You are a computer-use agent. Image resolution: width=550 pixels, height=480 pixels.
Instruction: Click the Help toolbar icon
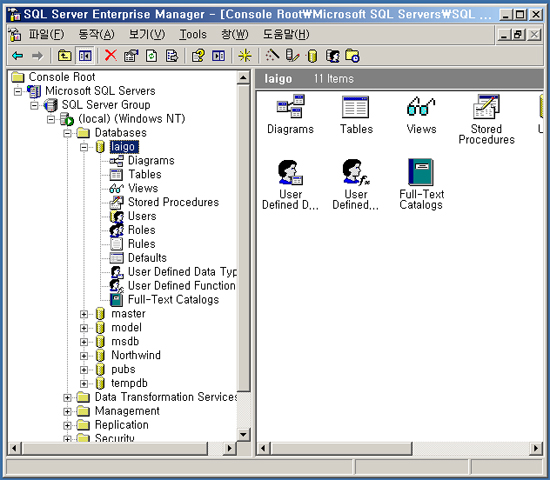[x=198, y=55]
